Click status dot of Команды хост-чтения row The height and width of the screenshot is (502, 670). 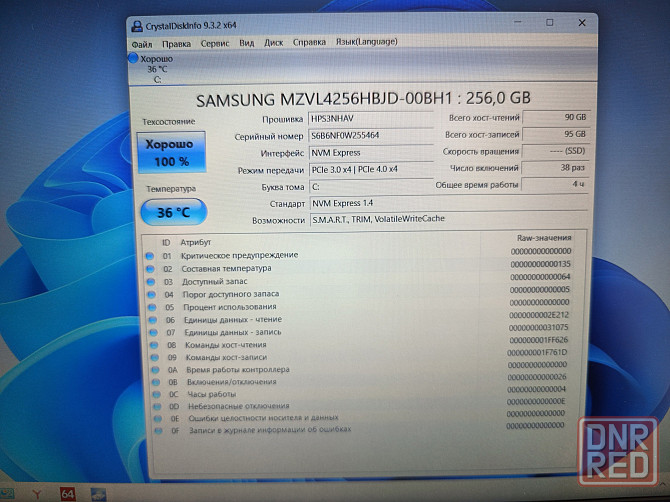tap(154, 345)
